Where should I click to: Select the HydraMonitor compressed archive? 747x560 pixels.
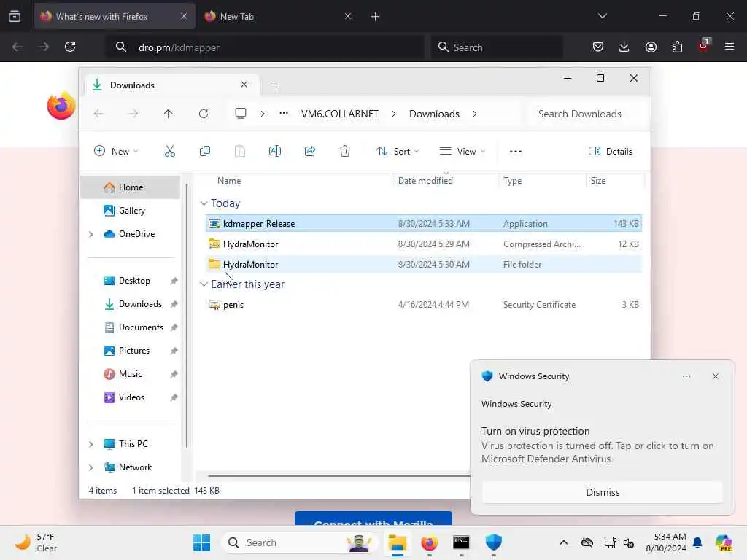(424, 244)
